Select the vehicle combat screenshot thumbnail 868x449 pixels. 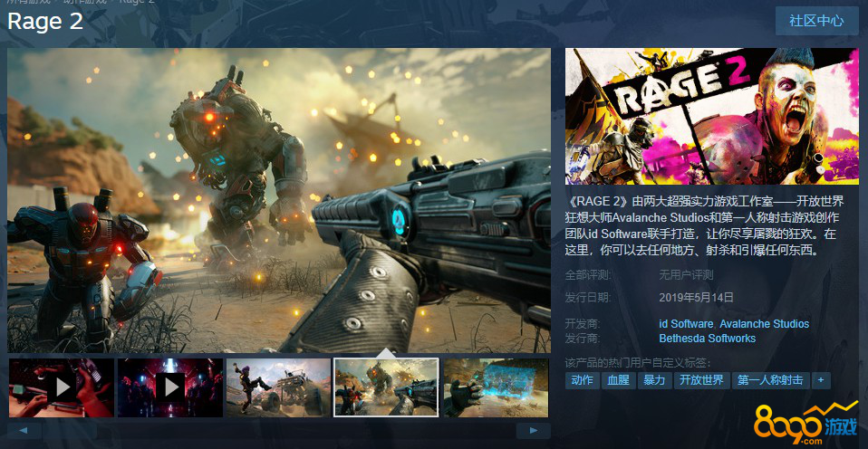(x=278, y=387)
